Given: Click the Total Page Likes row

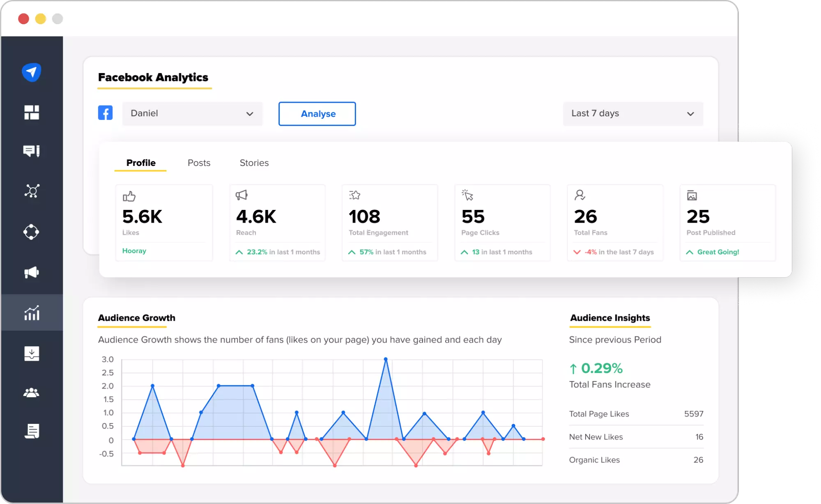Looking at the screenshot, I should click(636, 414).
